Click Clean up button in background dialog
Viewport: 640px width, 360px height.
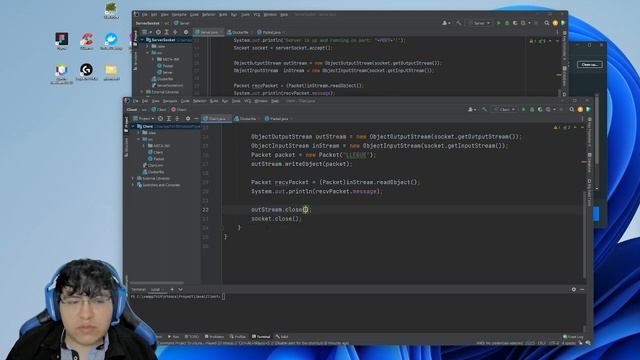pos(589,64)
